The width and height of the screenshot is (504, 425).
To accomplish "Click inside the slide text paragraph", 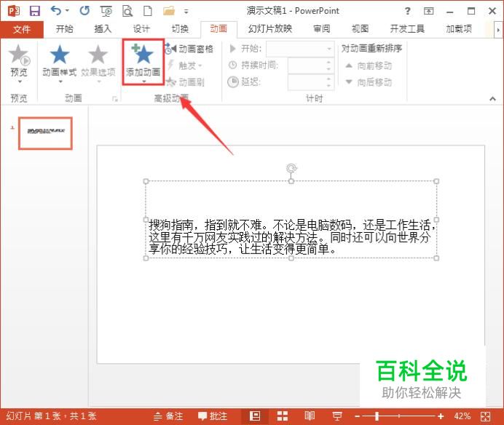I will (x=291, y=237).
